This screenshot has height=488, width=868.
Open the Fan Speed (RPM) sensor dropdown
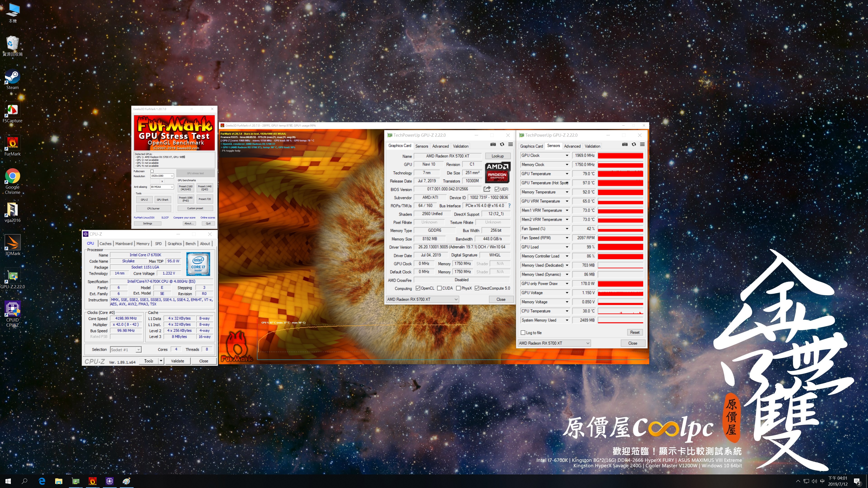(567, 238)
